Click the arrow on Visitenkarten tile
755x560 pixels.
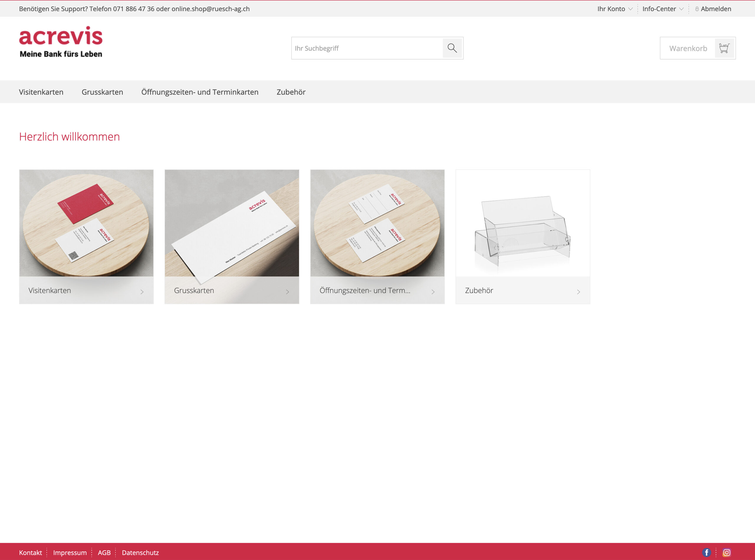click(142, 292)
